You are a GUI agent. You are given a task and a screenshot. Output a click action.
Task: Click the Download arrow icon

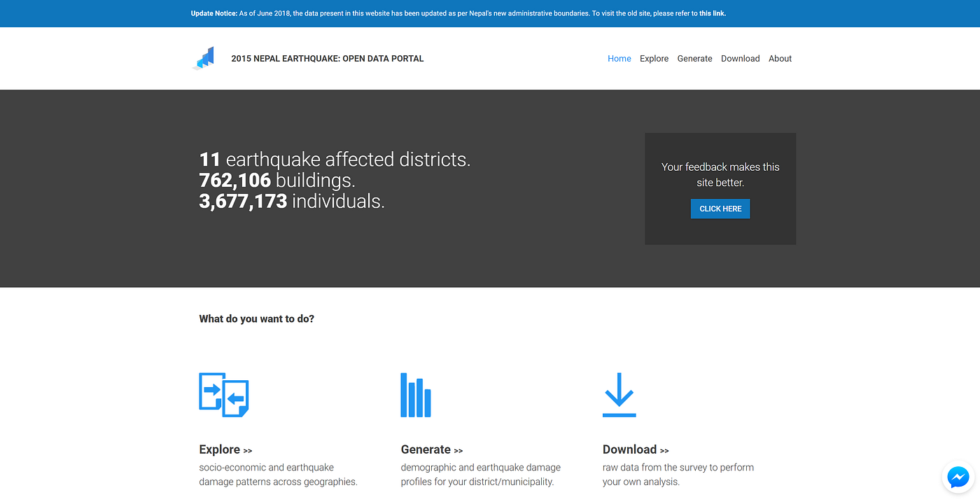click(x=619, y=395)
